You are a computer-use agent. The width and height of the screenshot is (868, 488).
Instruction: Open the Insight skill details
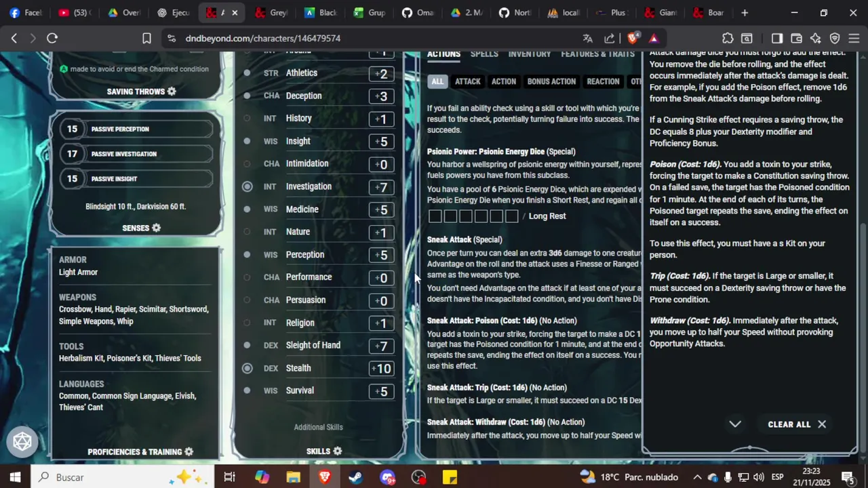click(x=298, y=141)
